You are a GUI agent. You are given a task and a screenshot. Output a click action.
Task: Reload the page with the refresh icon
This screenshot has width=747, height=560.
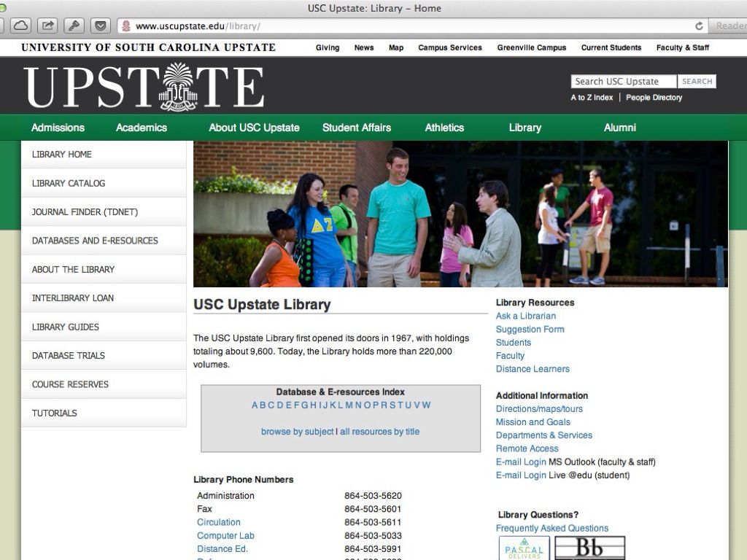click(x=699, y=26)
